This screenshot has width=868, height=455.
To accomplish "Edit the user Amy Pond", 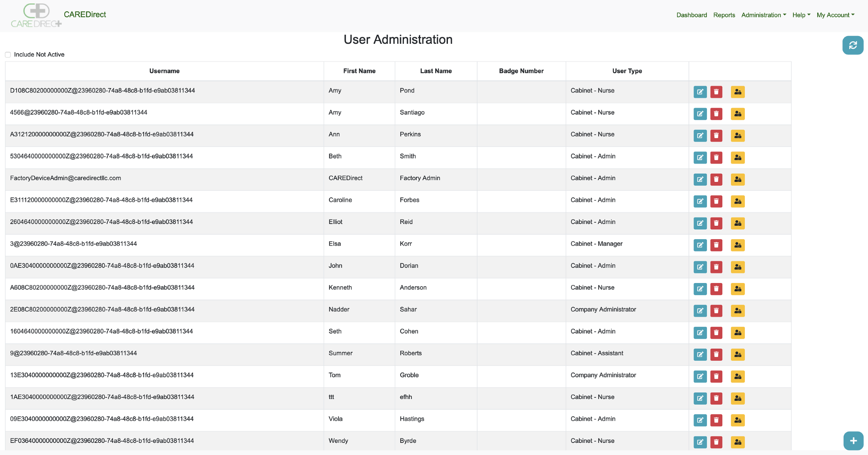I will click(700, 92).
